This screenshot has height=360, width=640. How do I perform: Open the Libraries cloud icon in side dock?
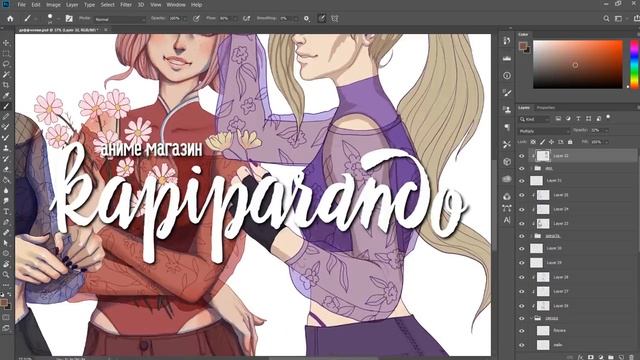[x=507, y=179]
